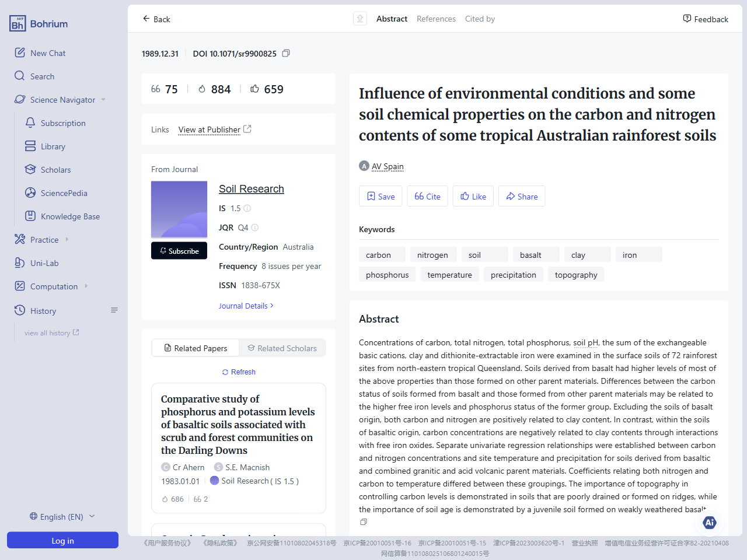Click the export icon beside Abstract
This screenshot has height=560, width=747.
[360, 18]
